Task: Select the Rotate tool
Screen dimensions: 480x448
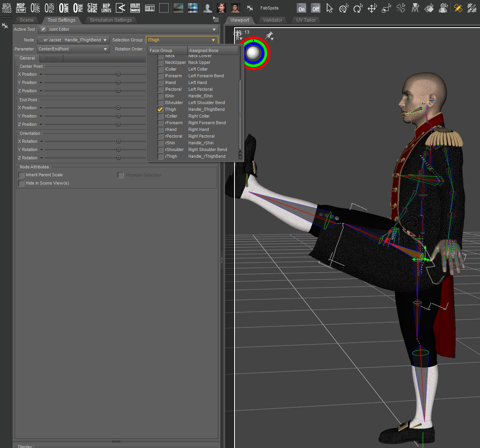Action: pos(358,8)
